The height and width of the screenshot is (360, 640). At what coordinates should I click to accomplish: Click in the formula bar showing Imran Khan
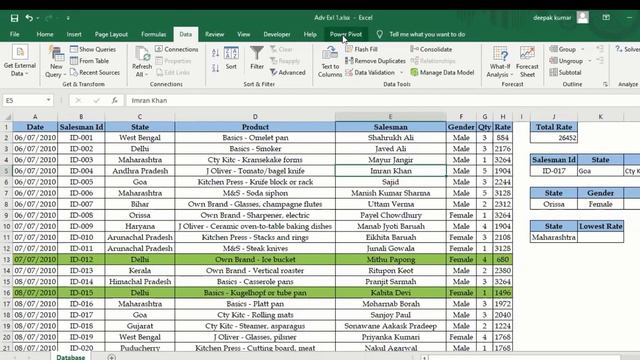point(384,100)
